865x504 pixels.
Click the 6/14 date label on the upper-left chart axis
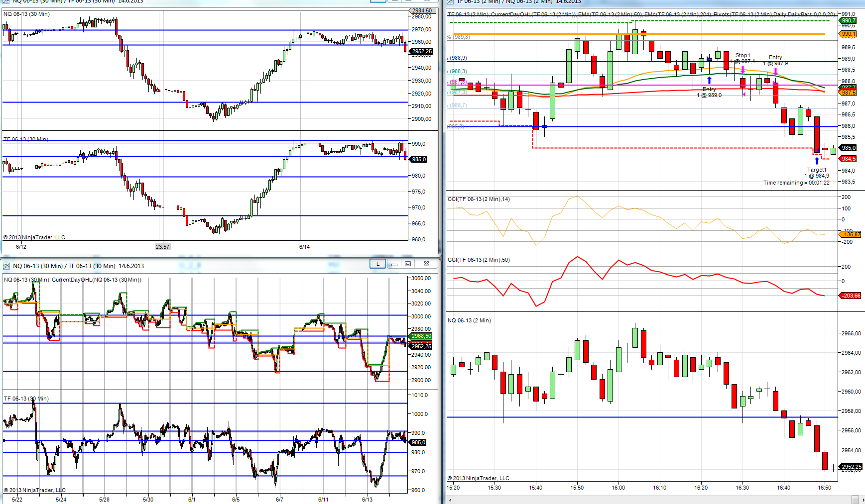(x=304, y=247)
